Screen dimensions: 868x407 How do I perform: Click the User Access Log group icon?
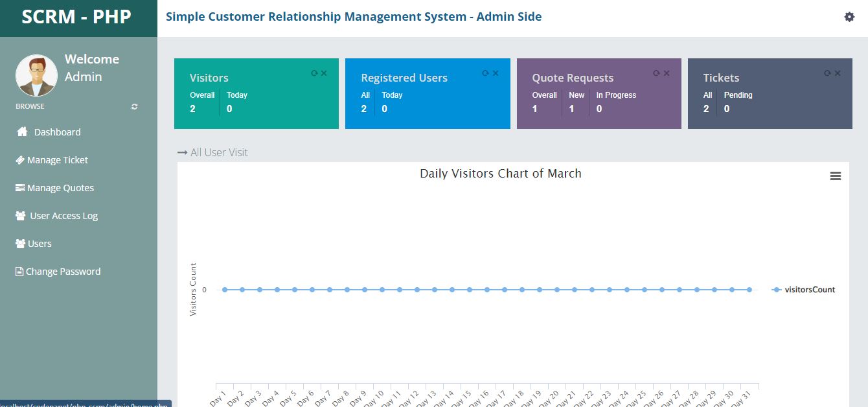coord(19,215)
